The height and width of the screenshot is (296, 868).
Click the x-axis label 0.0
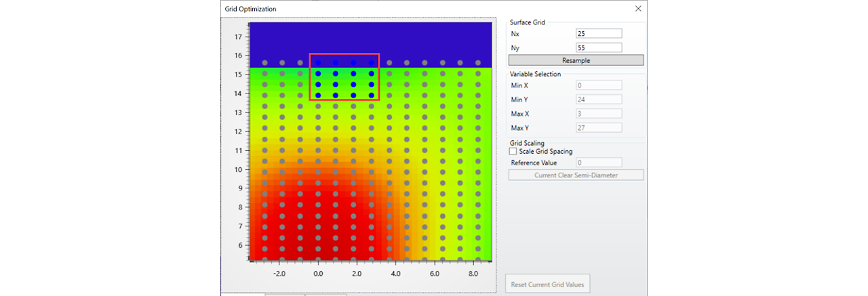coord(317,274)
